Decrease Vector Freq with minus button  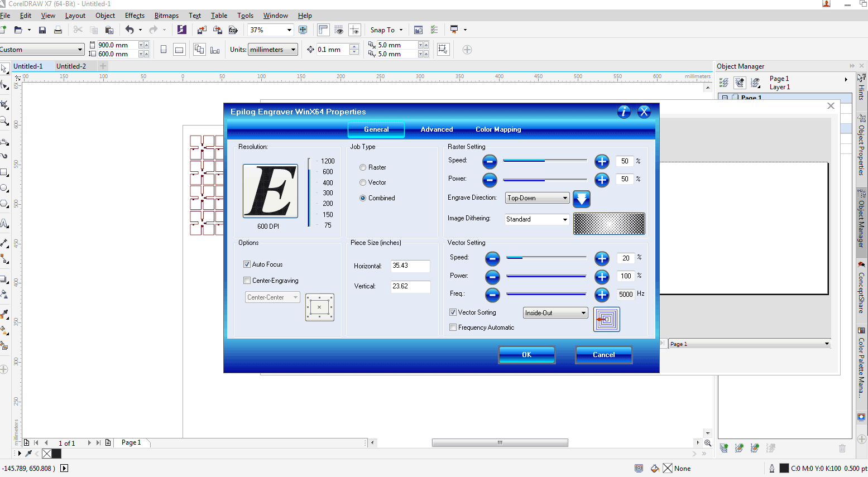pos(492,295)
